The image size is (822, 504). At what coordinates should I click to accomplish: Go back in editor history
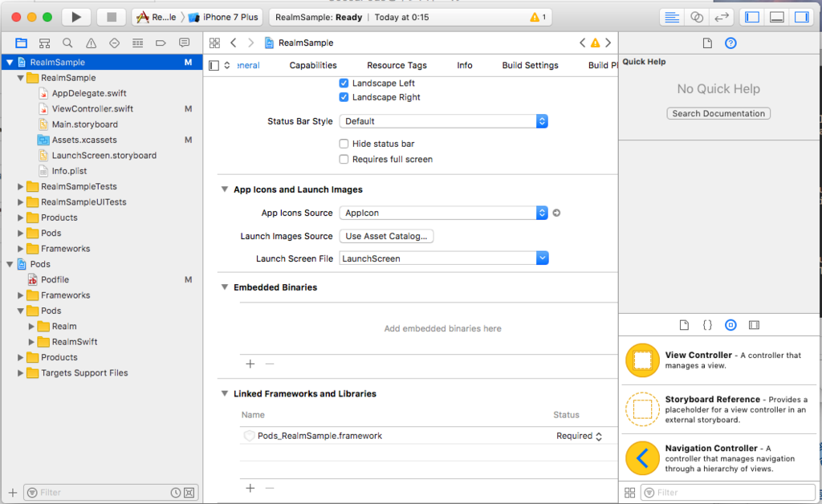[234, 43]
